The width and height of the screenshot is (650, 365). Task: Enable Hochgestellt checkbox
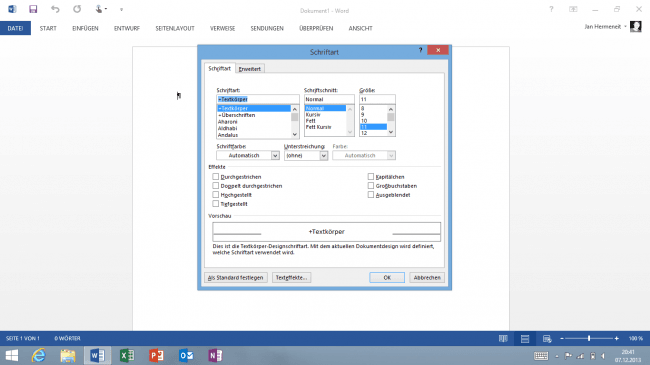(216, 195)
